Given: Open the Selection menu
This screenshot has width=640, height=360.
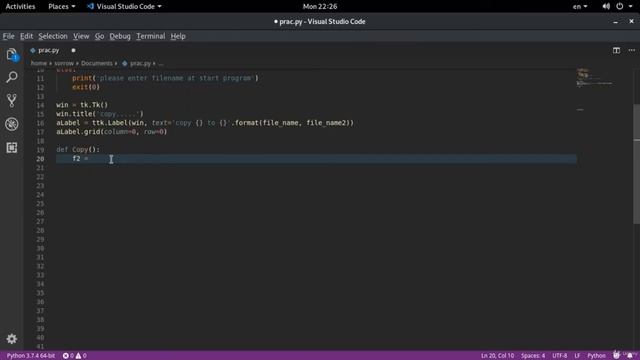Looking at the screenshot, I should 53,36.
